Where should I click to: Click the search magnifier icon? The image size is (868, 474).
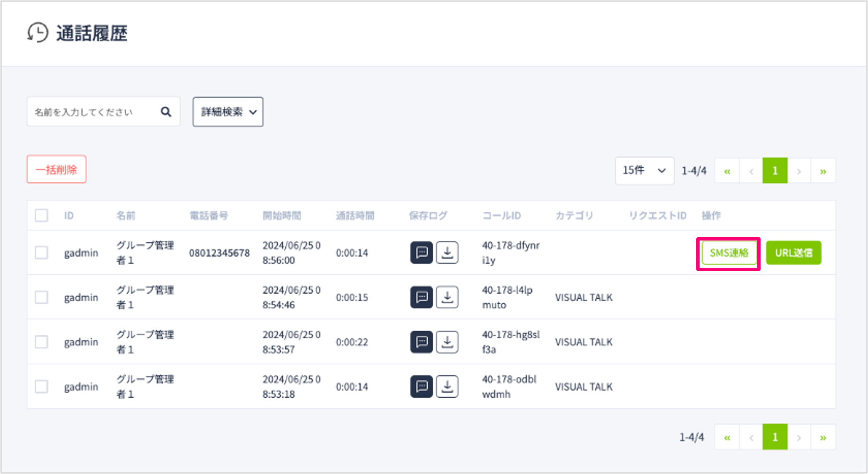click(x=166, y=112)
